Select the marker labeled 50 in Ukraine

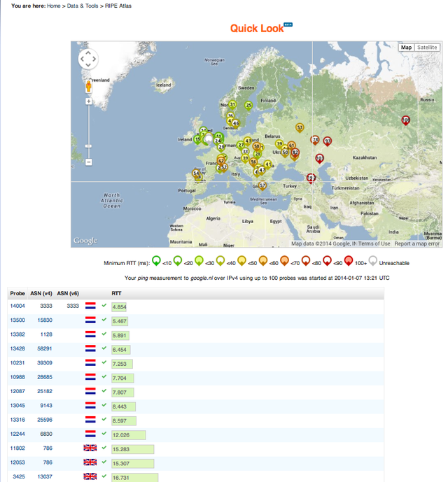pos(285,153)
